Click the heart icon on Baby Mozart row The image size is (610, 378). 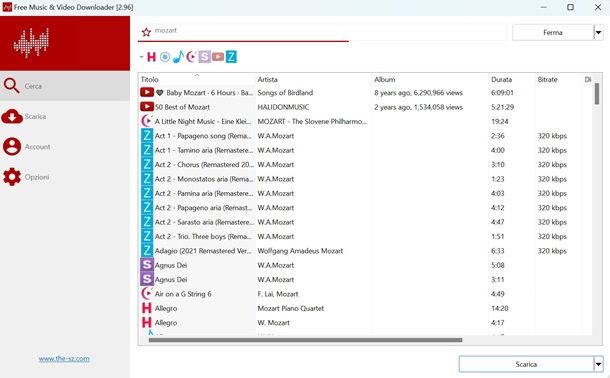[x=160, y=93]
